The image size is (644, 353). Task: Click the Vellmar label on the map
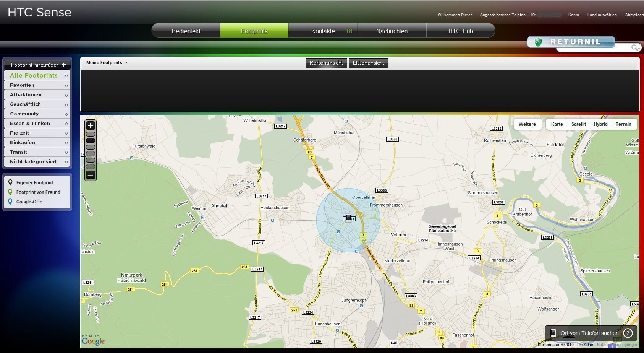[399, 234]
